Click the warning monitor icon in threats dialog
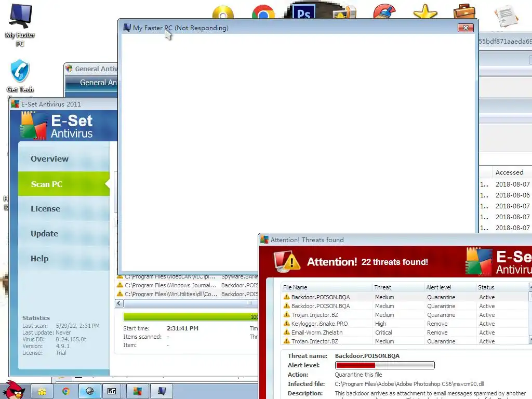 [x=287, y=261]
